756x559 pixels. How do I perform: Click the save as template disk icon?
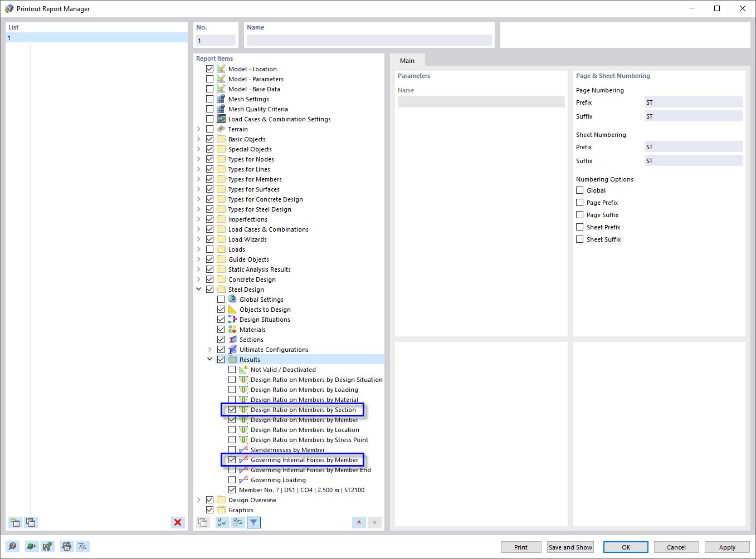pos(47,546)
